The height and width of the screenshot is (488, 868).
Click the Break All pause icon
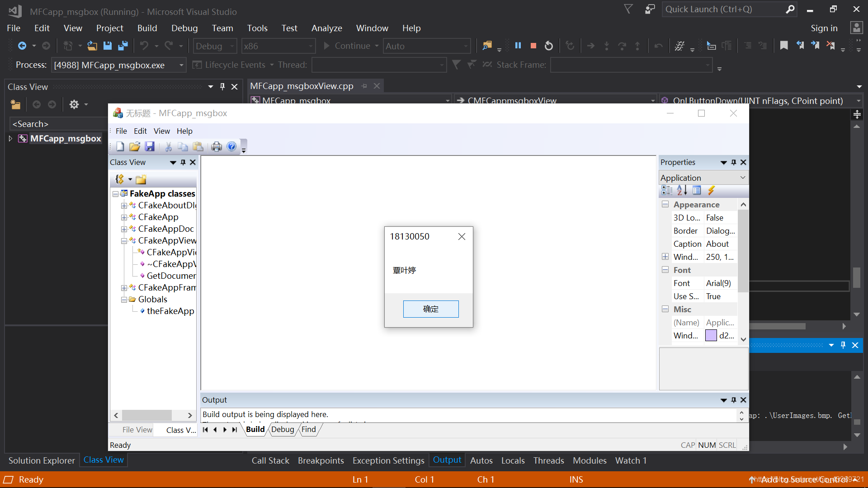click(518, 46)
